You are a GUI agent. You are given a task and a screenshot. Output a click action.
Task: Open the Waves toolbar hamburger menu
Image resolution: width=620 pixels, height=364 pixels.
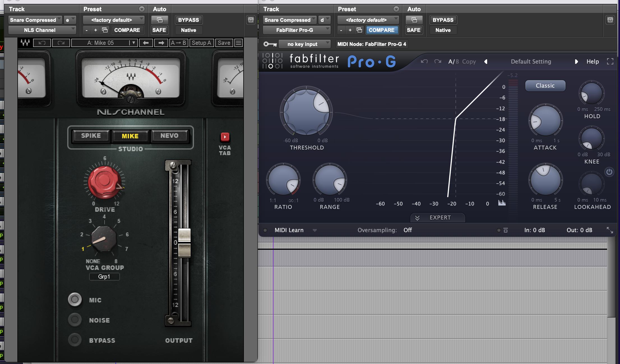click(x=239, y=43)
